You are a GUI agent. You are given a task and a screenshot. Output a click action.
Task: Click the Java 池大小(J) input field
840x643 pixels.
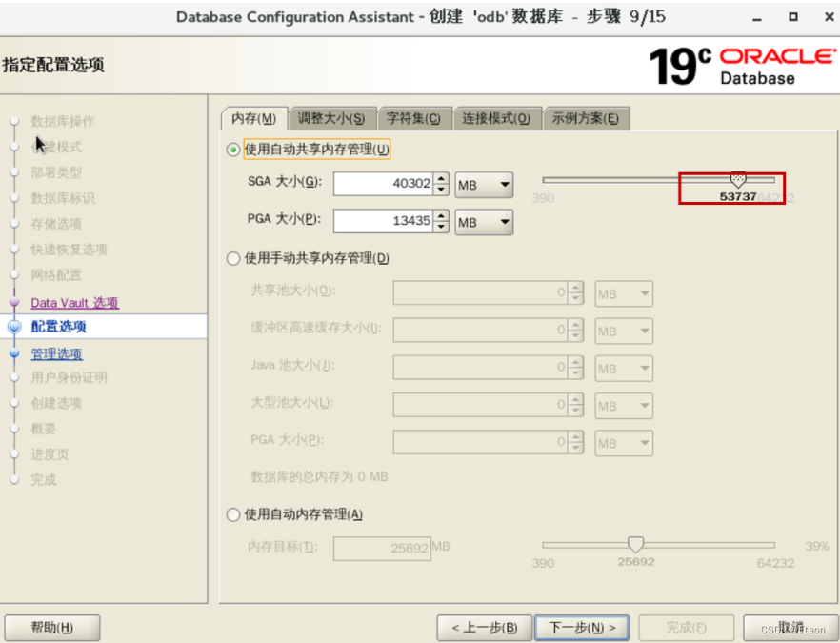tap(481, 367)
